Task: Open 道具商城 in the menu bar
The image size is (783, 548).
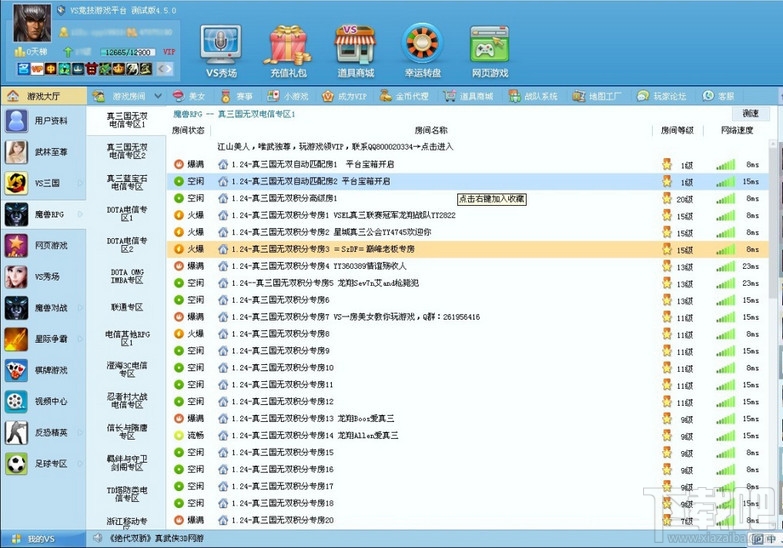Action: pos(468,96)
